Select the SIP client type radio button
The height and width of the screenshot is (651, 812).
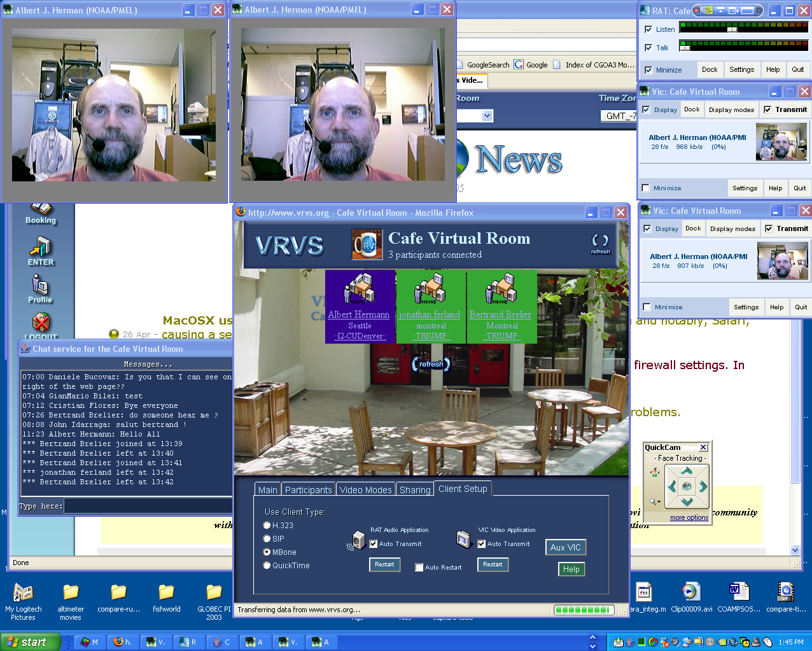coord(267,539)
